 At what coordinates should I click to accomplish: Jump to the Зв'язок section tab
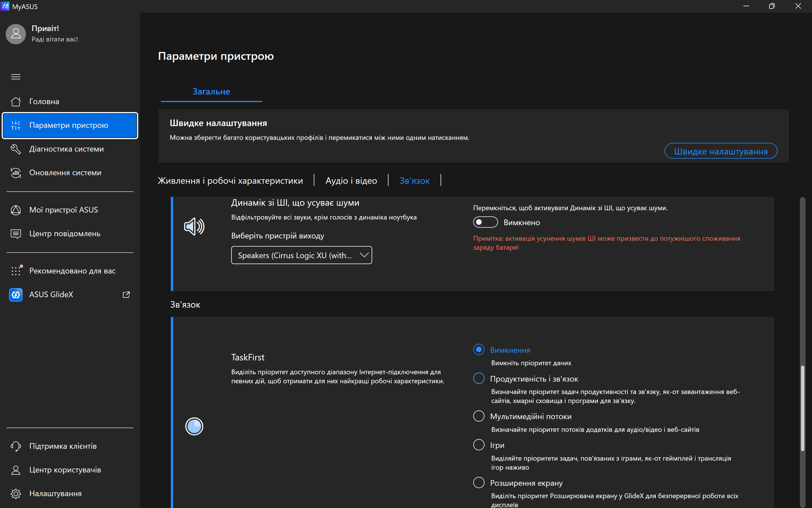pos(414,180)
